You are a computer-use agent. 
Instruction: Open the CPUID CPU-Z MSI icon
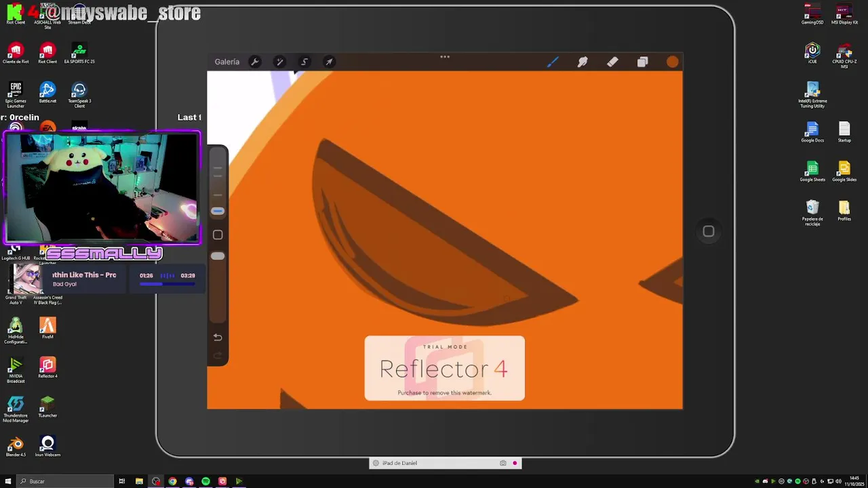(x=844, y=56)
